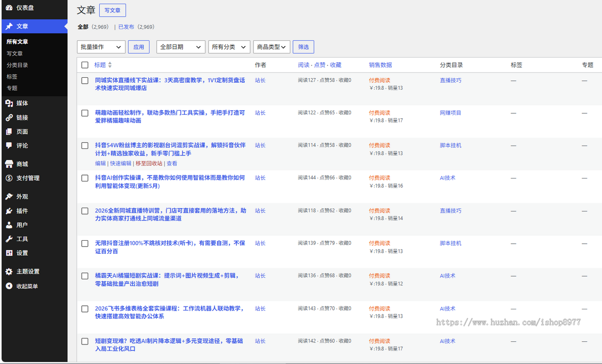Viewport: 602px width, 364px height.
Task: Sort by the 收藏 column header link
Action: pyautogui.click(x=336, y=65)
